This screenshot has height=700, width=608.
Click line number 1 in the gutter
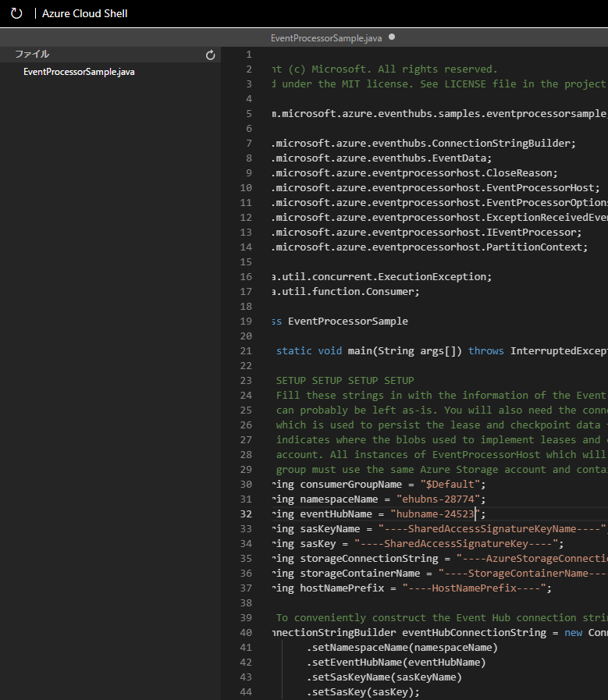(249, 55)
